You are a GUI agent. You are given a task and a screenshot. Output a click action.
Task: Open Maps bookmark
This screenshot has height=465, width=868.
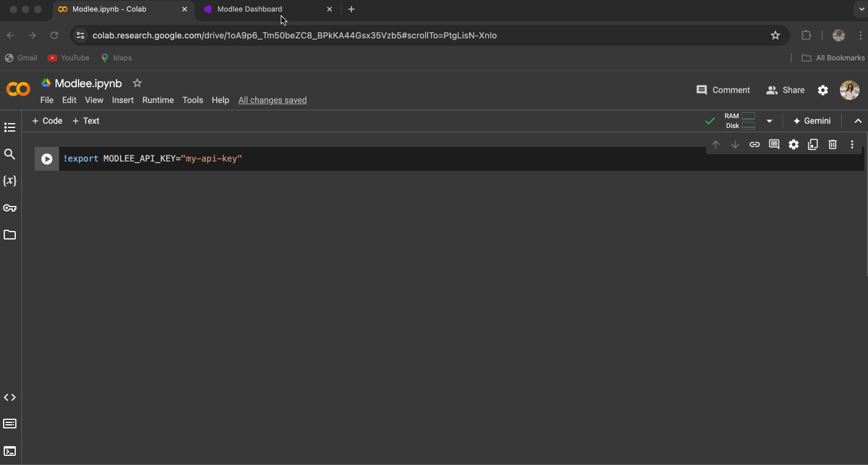[x=116, y=58]
